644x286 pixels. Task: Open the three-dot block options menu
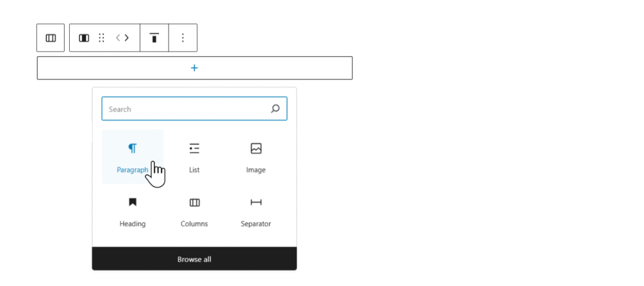183,38
